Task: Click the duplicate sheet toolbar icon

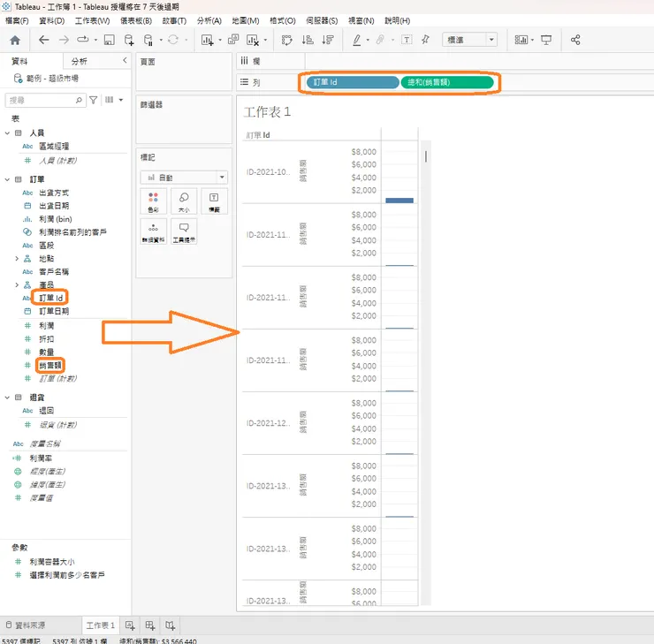Action: [233, 40]
